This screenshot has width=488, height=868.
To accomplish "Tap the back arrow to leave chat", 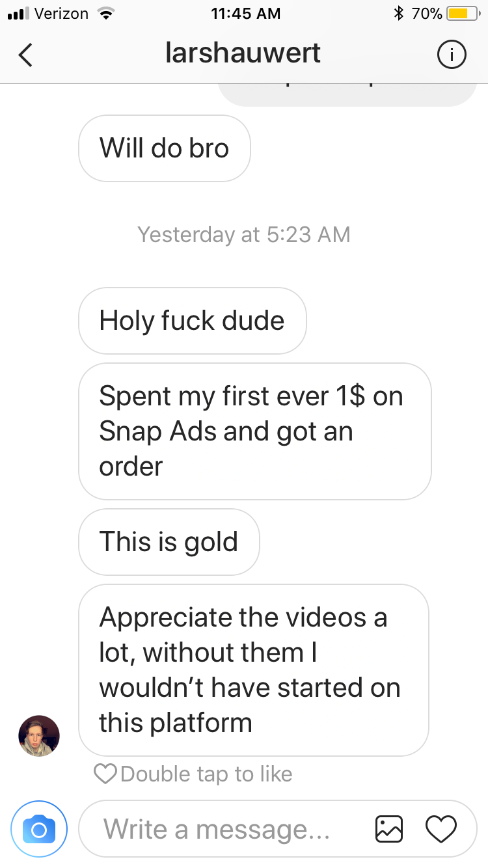I will point(25,55).
